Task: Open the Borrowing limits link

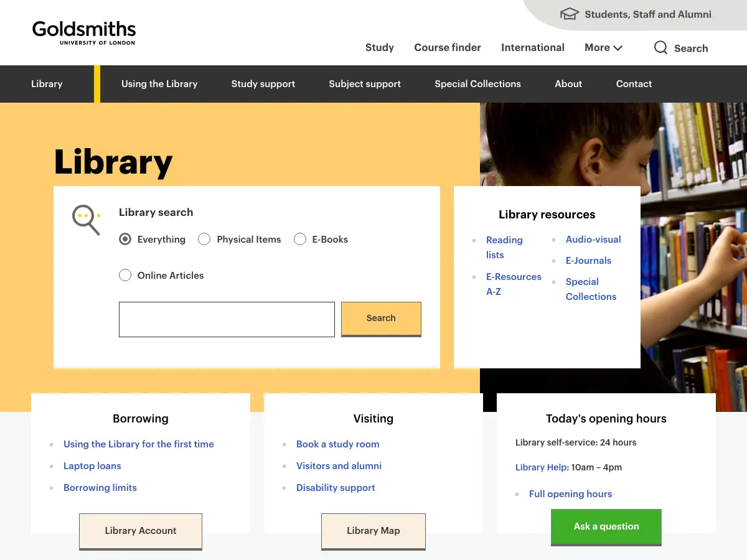Action: tap(100, 487)
